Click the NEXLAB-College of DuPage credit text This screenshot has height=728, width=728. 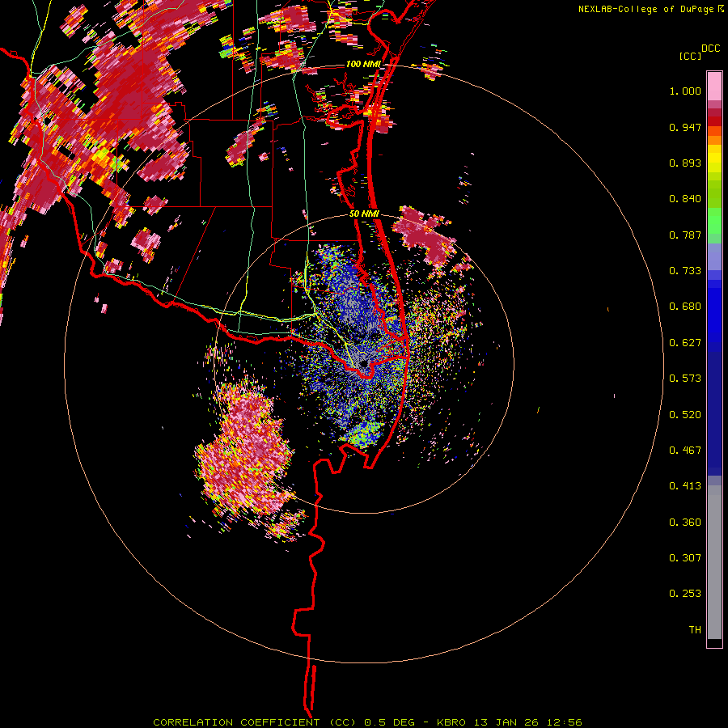(650, 9)
